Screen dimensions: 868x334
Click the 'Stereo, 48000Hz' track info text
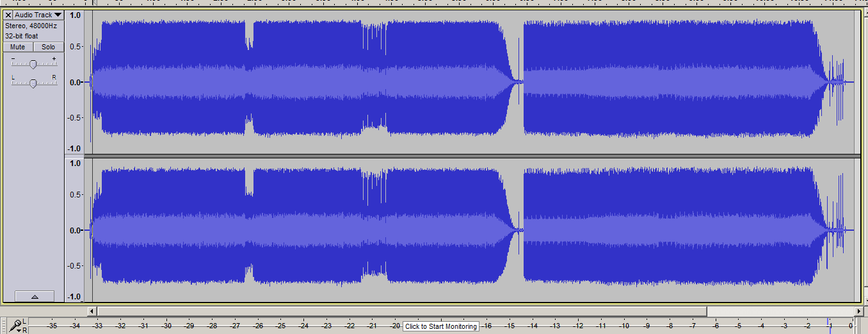coord(31,26)
